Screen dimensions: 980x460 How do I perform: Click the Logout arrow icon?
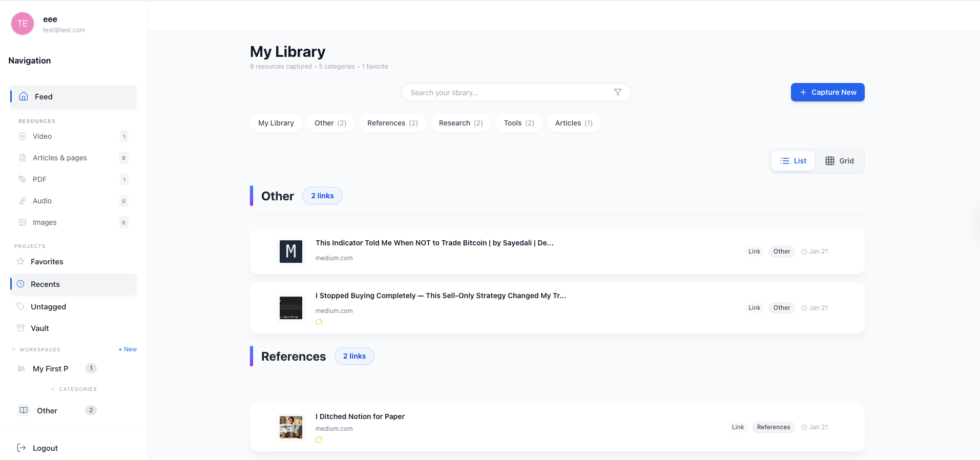coord(22,448)
